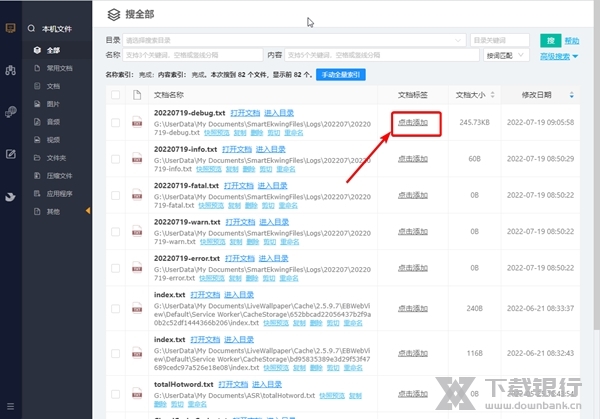Click the 名称 keyword input field
The width and height of the screenshot is (600, 419).
tap(192, 55)
